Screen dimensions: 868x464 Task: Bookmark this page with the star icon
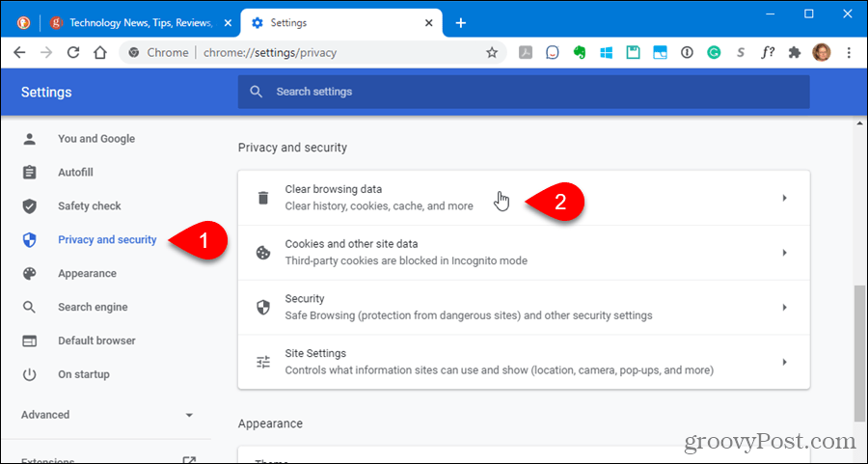[x=492, y=53]
